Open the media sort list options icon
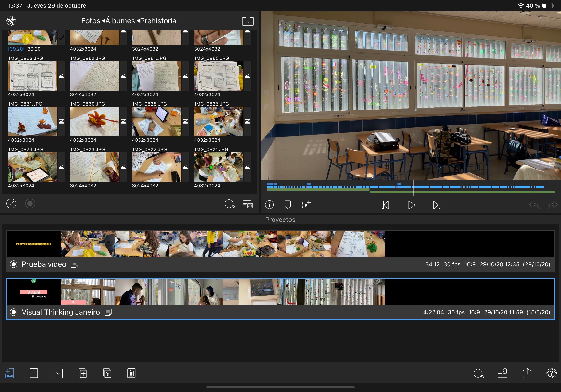 click(248, 204)
